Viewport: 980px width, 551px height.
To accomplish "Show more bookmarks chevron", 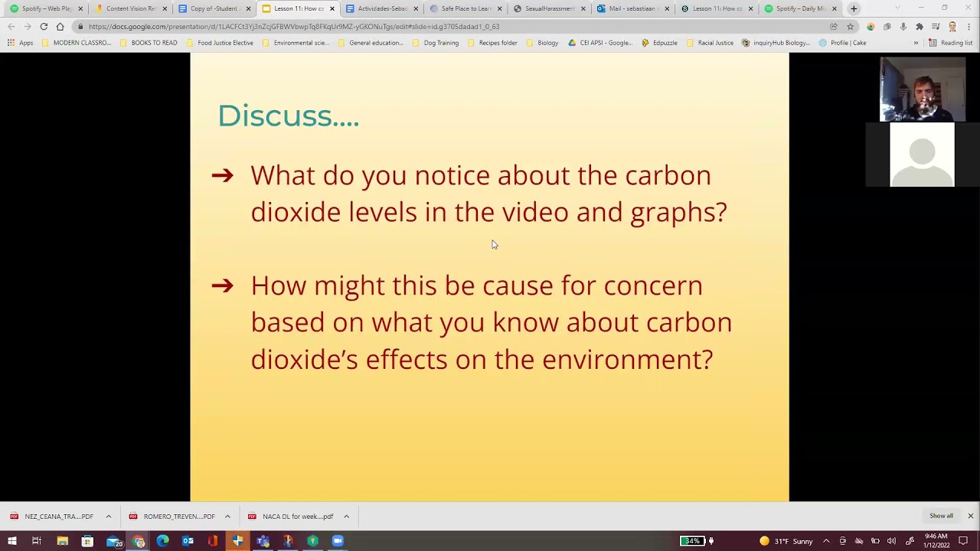I will point(916,43).
